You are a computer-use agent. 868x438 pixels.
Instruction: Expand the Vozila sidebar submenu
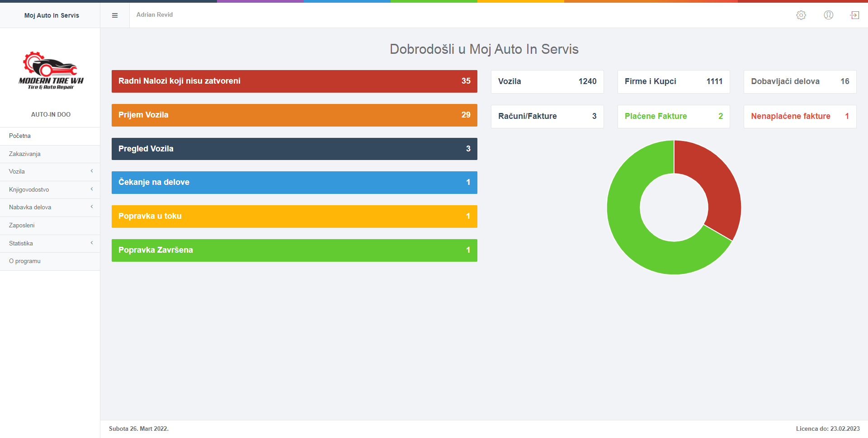coord(50,172)
